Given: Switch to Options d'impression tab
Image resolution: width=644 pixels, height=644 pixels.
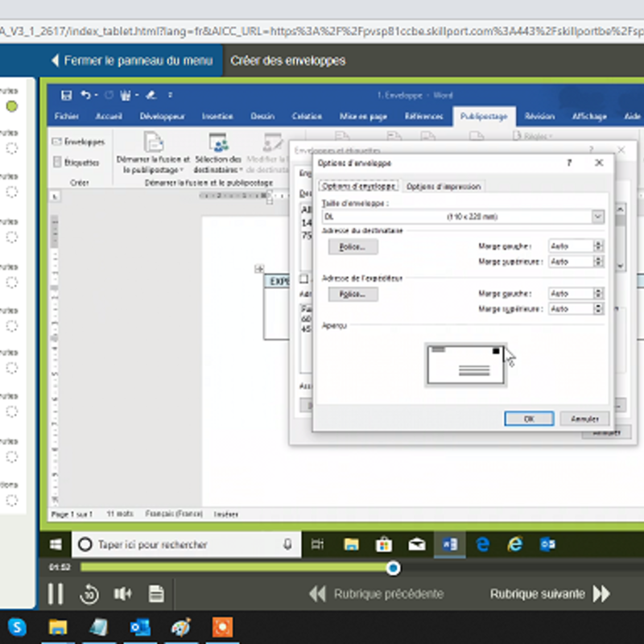Looking at the screenshot, I should pyautogui.click(x=444, y=187).
